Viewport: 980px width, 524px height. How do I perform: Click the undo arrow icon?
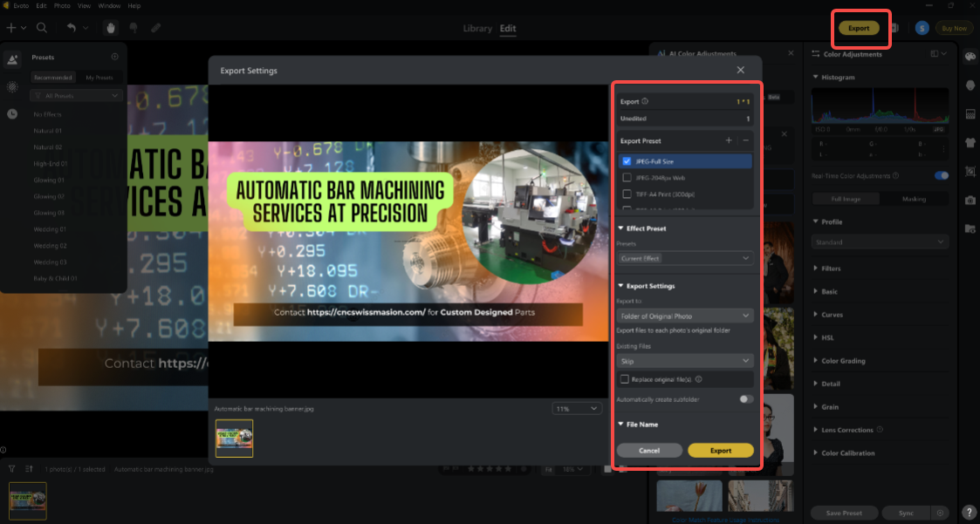pos(71,28)
